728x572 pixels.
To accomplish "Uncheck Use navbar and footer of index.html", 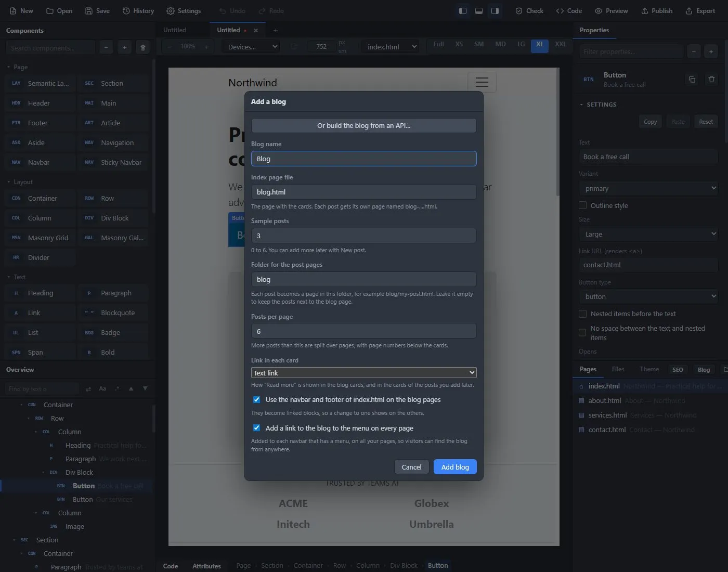I will click(x=256, y=399).
